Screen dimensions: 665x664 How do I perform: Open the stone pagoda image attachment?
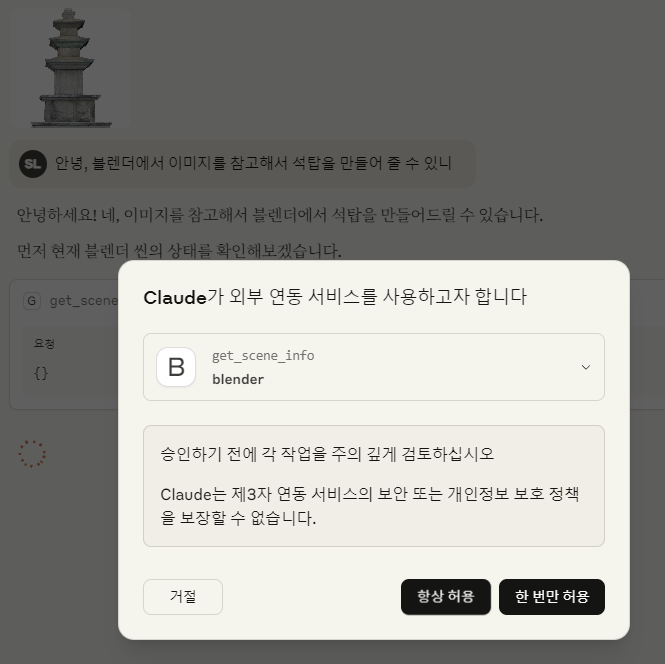pos(70,67)
